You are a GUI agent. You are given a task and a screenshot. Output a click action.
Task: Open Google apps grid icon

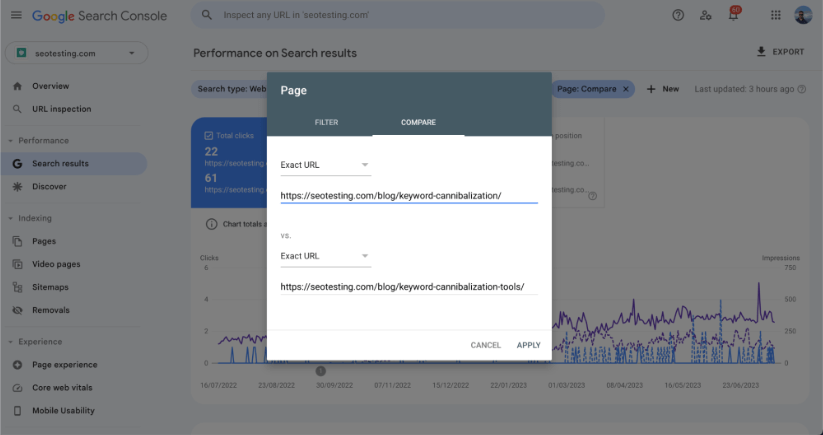[776, 15]
